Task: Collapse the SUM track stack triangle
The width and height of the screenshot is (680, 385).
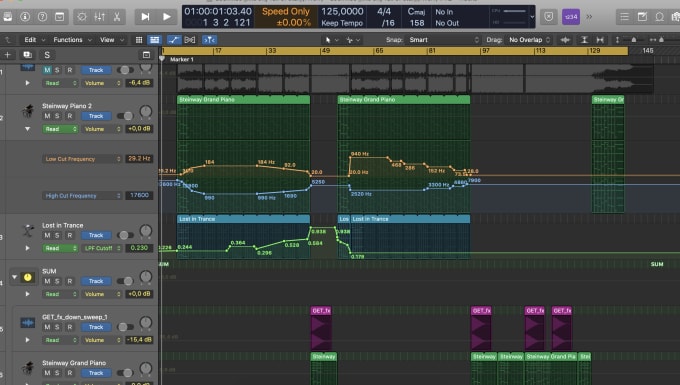Action: 14,277
